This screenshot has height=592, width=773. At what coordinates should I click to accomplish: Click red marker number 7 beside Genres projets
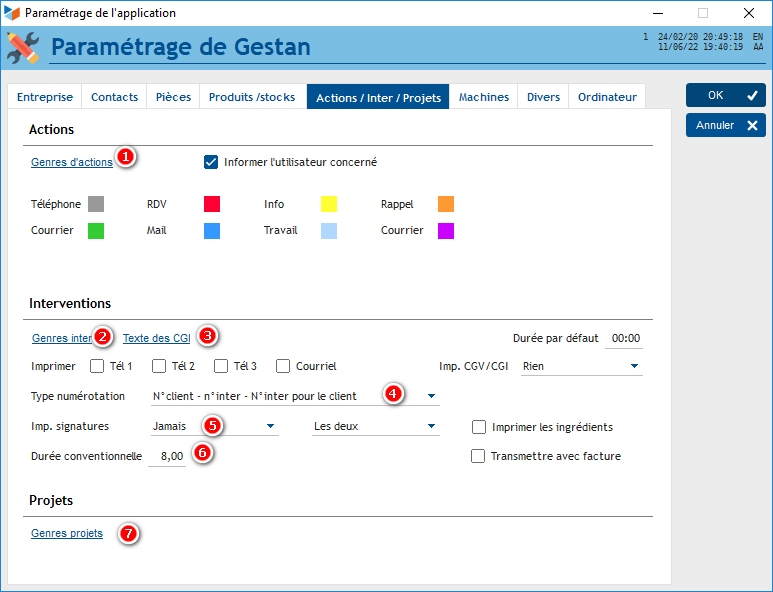[x=127, y=534]
